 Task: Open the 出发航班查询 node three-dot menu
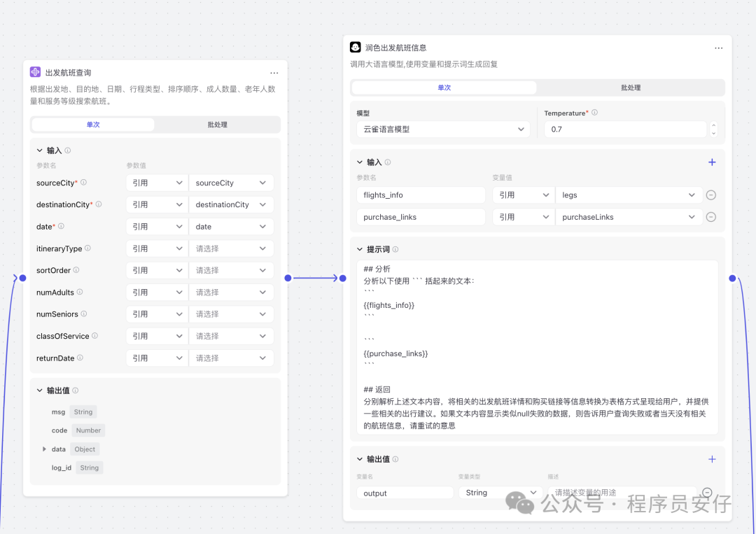coord(274,73)
